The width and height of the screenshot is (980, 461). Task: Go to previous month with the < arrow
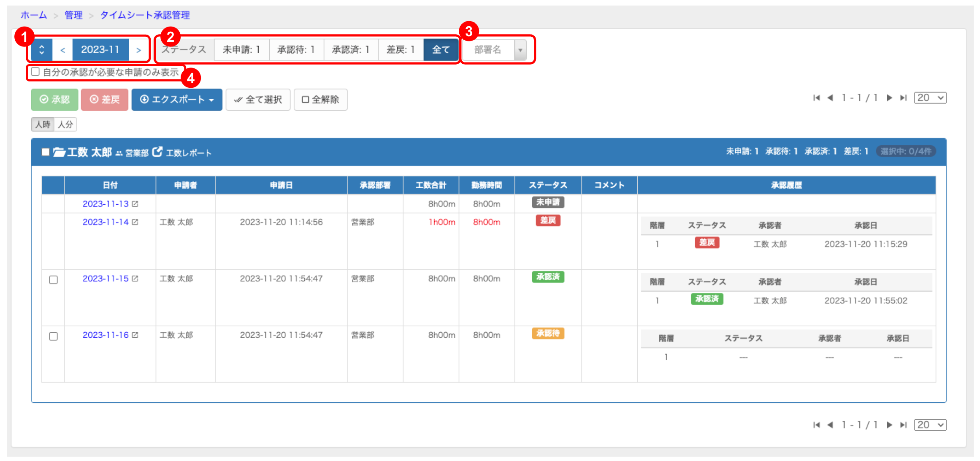(x=62, y=50)
